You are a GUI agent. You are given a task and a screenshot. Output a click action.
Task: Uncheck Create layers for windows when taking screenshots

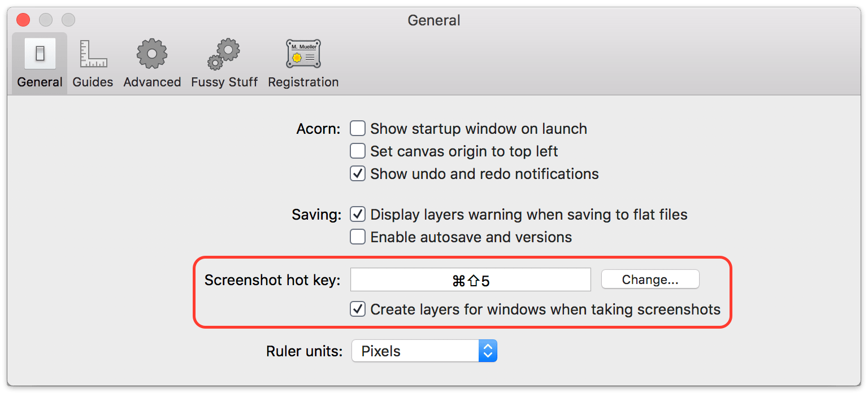click(x=358, y=309)
